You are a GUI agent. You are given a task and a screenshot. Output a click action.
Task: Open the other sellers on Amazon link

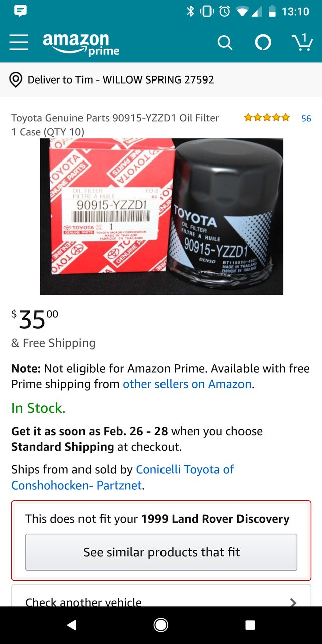coord(187,384)
